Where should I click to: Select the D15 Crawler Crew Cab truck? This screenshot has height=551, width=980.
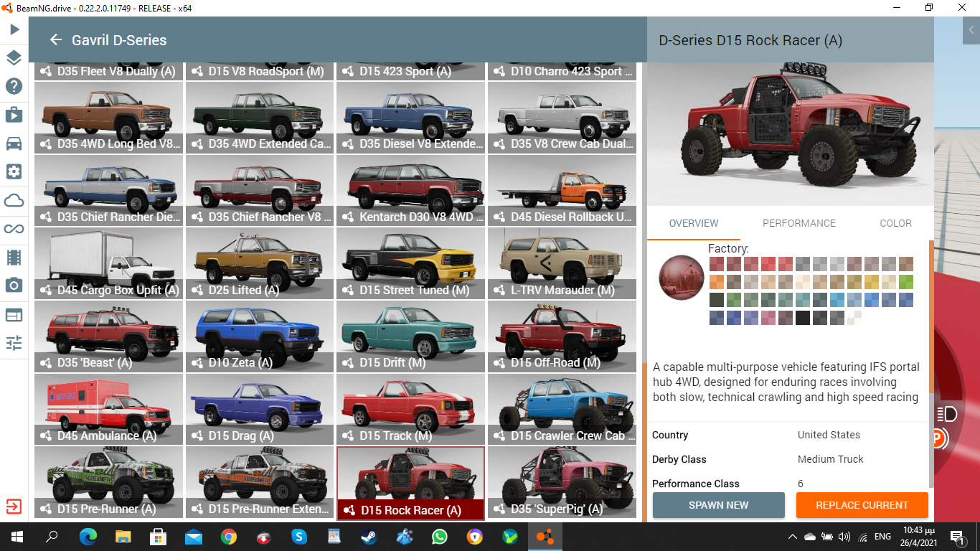[x=562, y=409]
